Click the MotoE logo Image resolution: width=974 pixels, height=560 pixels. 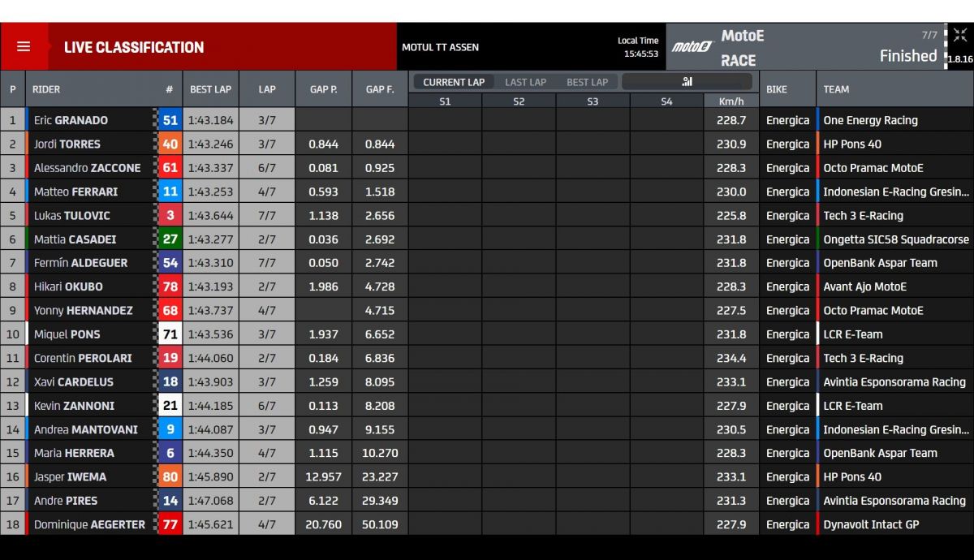[x=692, y=47]
